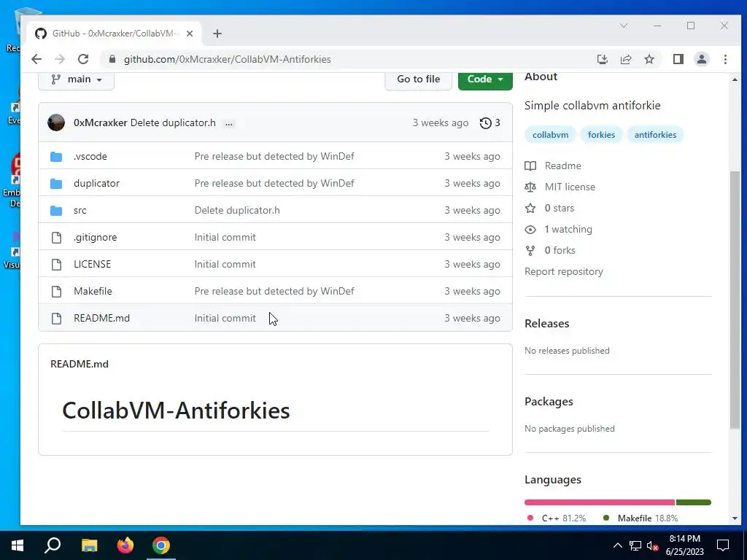Open the Packages heading link

(x=549, y=402)
